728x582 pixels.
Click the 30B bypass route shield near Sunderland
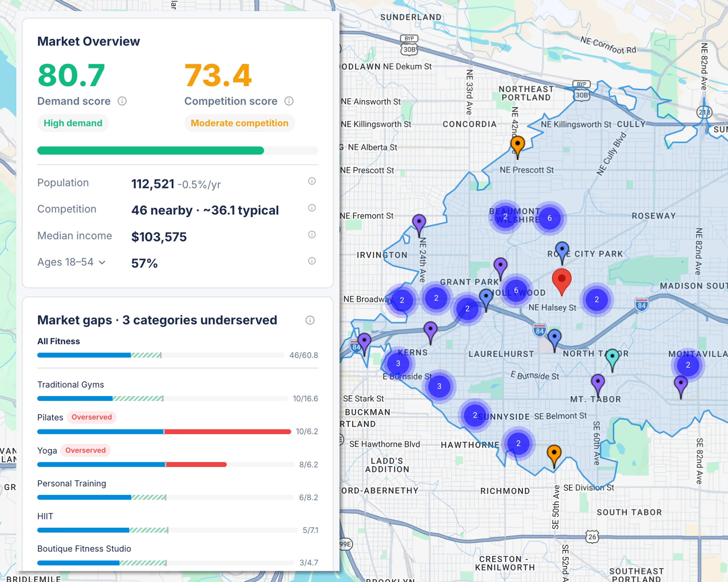pos(409,49)
